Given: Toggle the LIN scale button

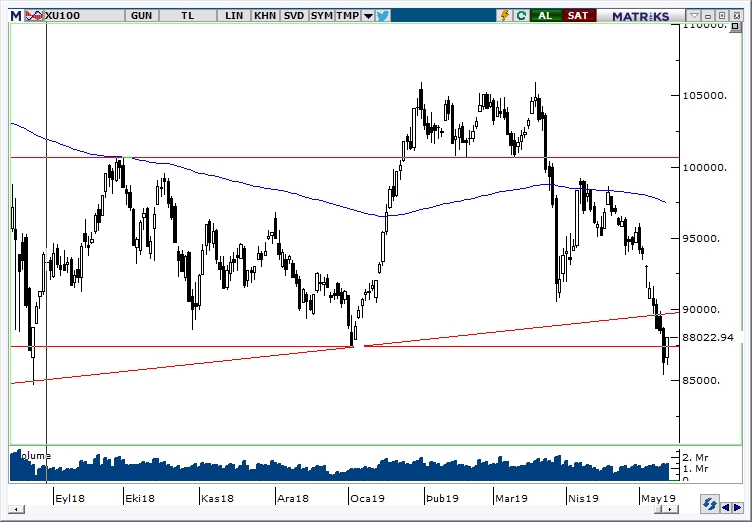Looking at the screenshot, I should tap(234, 16).
